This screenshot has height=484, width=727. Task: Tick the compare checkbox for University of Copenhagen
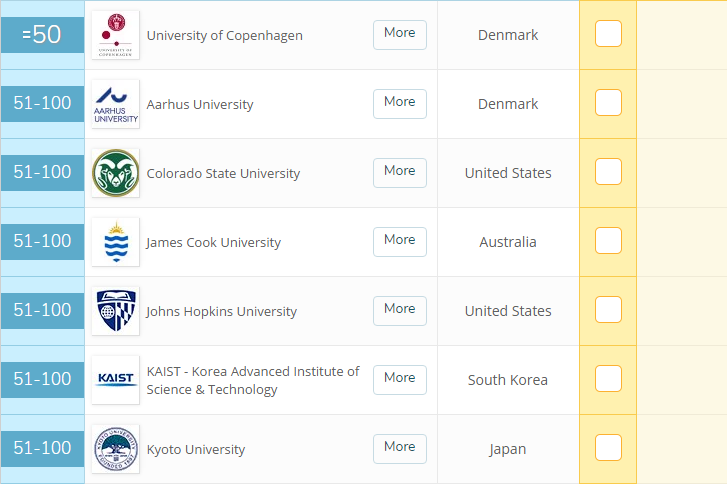coord(608,34)
